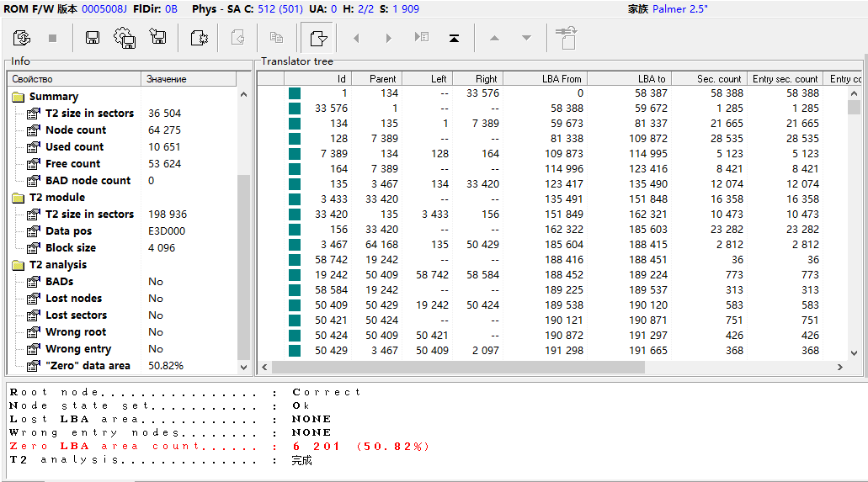The image size is (868, 482).
Task: Click the Info panel scroll down arrow
Action: [x=243, y=367]
